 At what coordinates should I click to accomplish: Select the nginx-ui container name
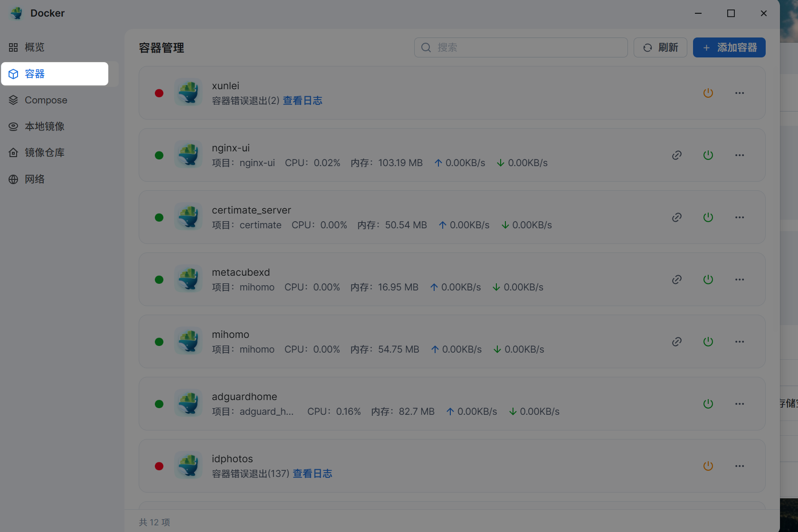pyautogui.click(x=231, y=148)
